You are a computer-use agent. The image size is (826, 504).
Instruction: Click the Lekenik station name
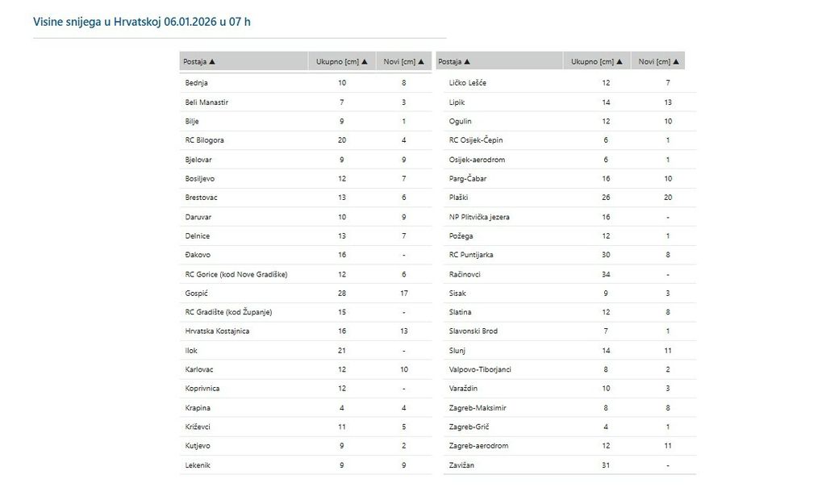(198, 465)
